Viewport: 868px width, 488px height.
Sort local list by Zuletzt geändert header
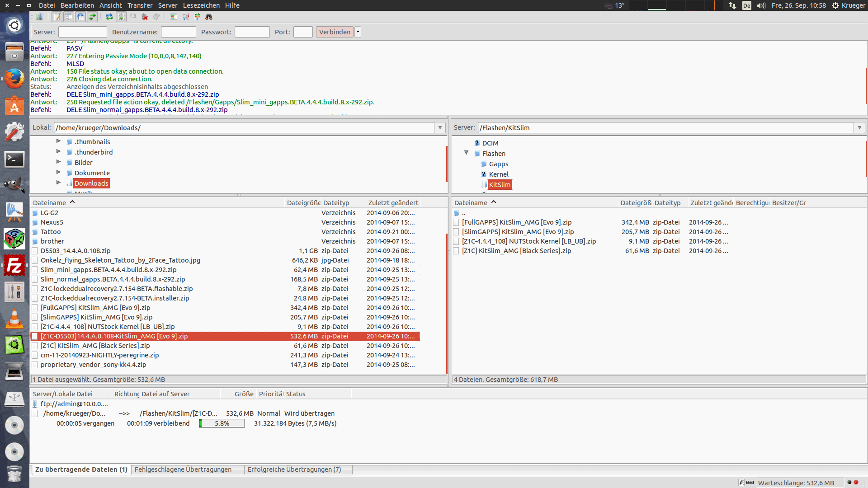393,203
